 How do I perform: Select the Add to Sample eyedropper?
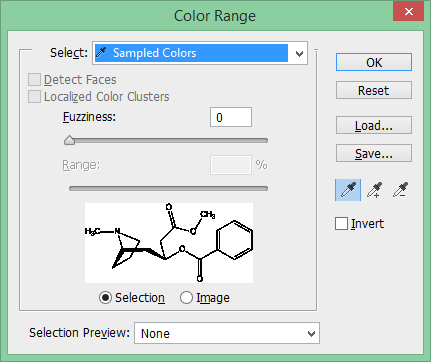coord(374,190)
